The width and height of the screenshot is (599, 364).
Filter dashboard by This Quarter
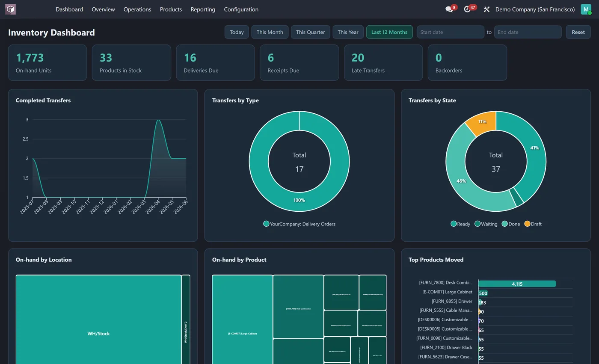point(310,32)
